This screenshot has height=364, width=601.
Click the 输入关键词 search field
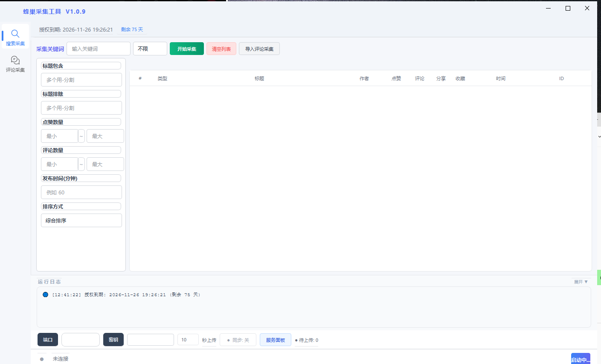tap(99, 49)
